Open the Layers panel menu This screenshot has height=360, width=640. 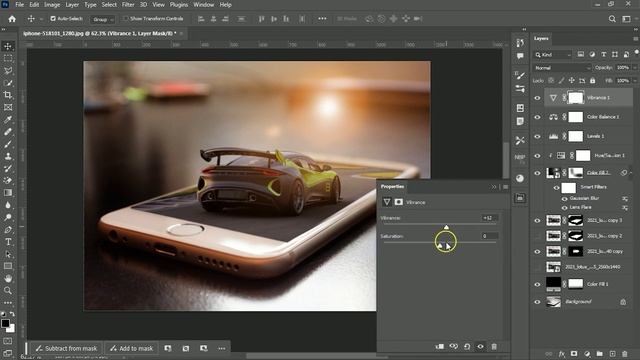[x=636, y=39]
